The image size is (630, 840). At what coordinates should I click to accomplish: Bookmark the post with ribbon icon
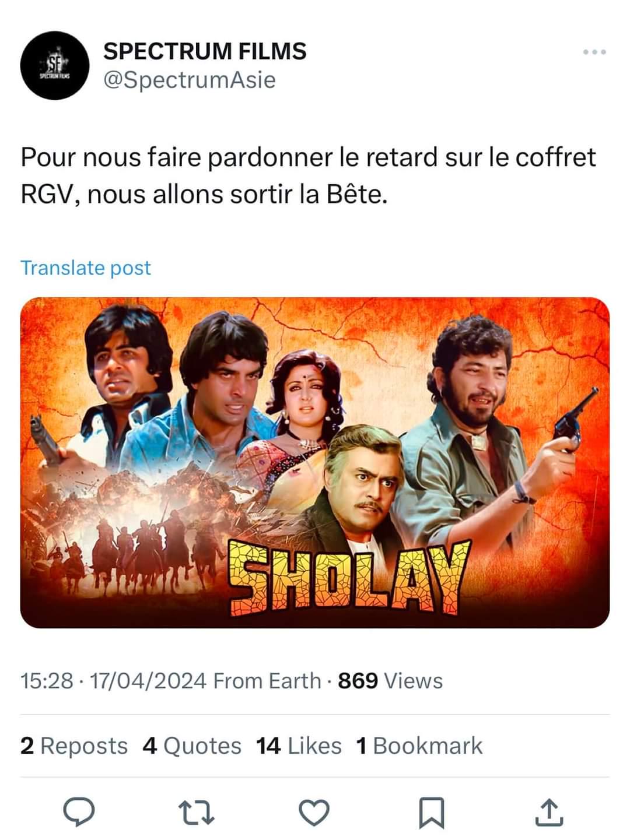432,813
